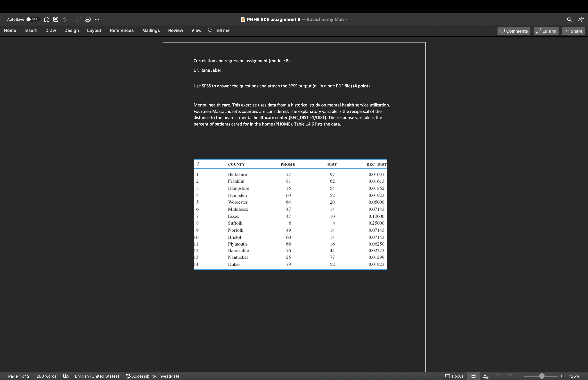Open Search from the title bar
Screen dimensions: 588x380
(x=569, y=19)
